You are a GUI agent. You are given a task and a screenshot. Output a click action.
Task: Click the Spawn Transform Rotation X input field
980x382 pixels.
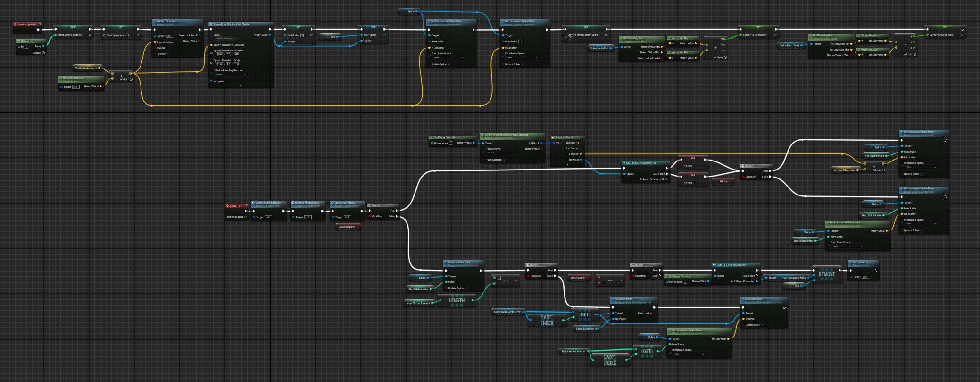(220, 54)
